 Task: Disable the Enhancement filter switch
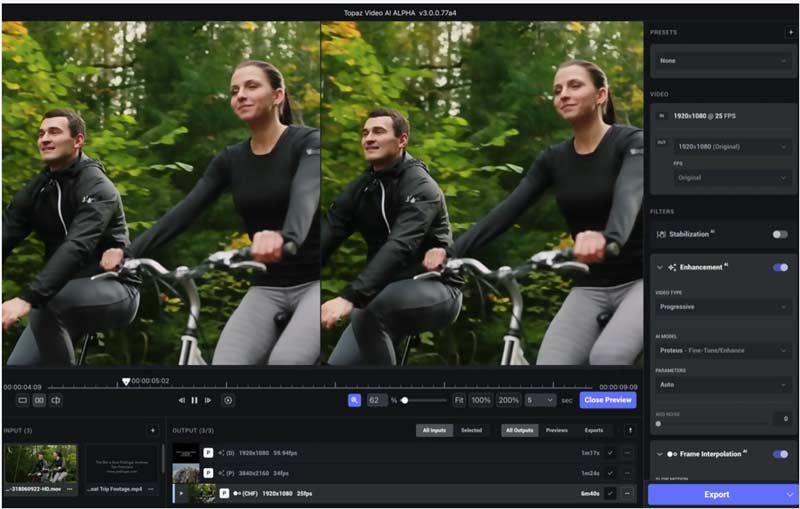tap(779, 267)
